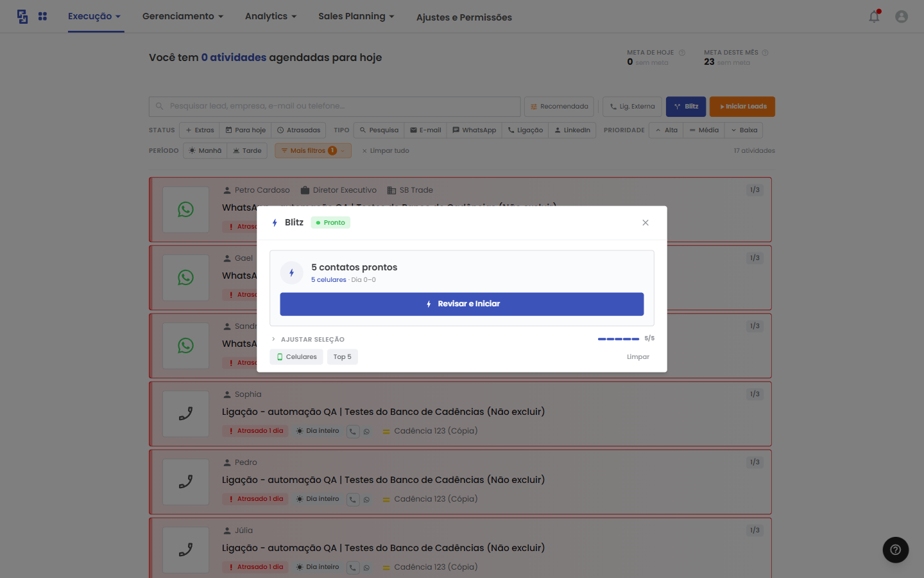
Task: Click search magnifier icon in search bar
Action: tap(160, 106)
